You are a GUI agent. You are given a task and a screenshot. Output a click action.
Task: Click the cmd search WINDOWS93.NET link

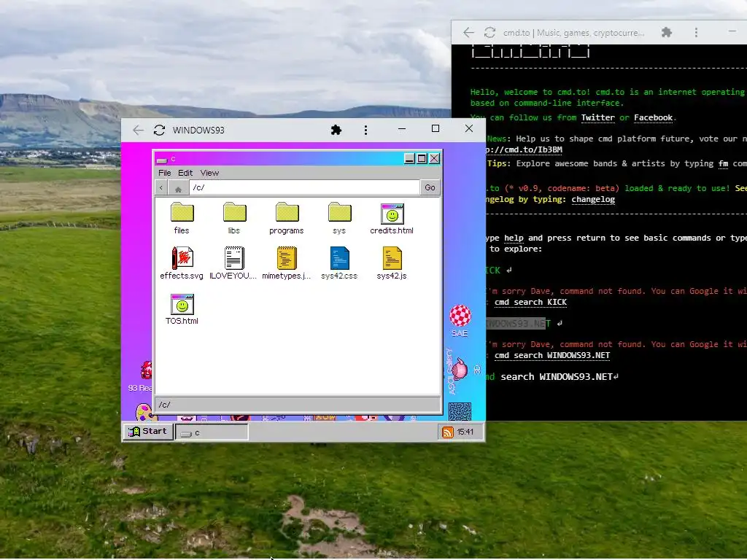tap(552, 356)
